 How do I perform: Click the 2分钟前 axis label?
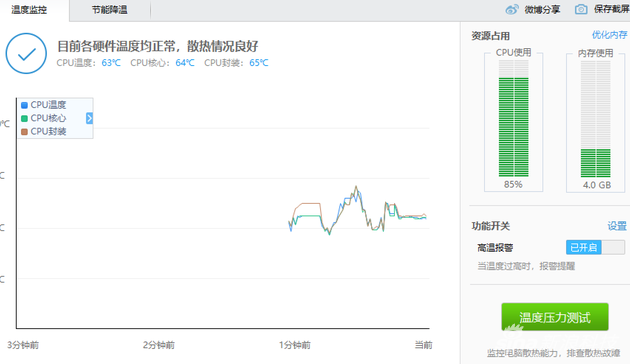(x=159, y=345)
